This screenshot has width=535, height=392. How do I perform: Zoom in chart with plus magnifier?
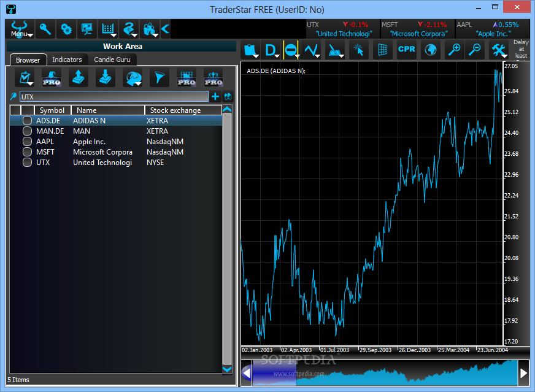[454, 50]
